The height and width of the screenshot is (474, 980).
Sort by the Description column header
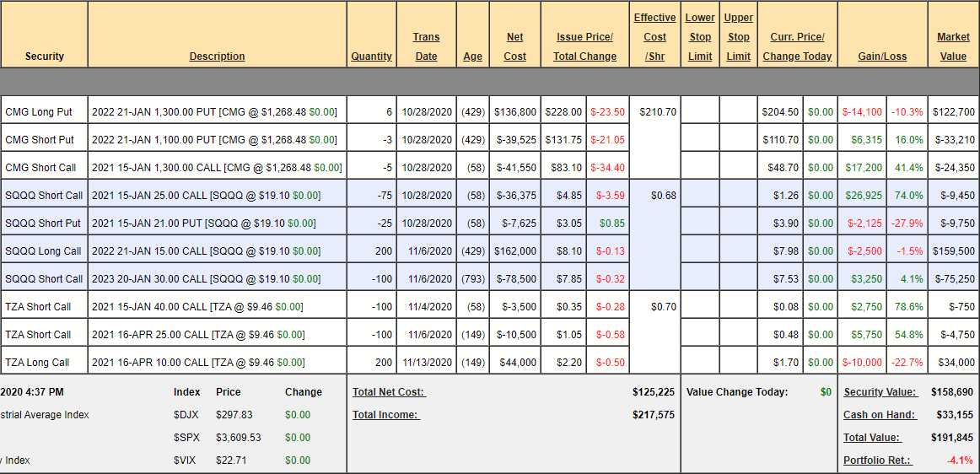coord(217,57)
